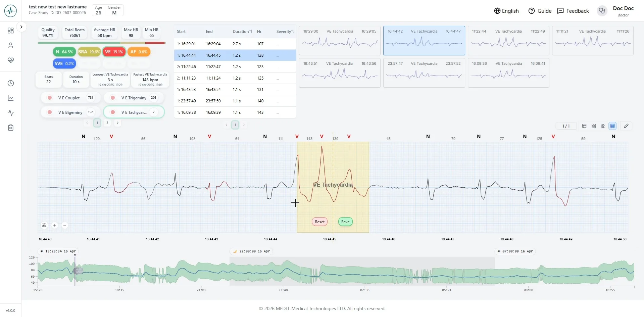Select the two-by-two grid view icon
644x333 pixels.
594,126
